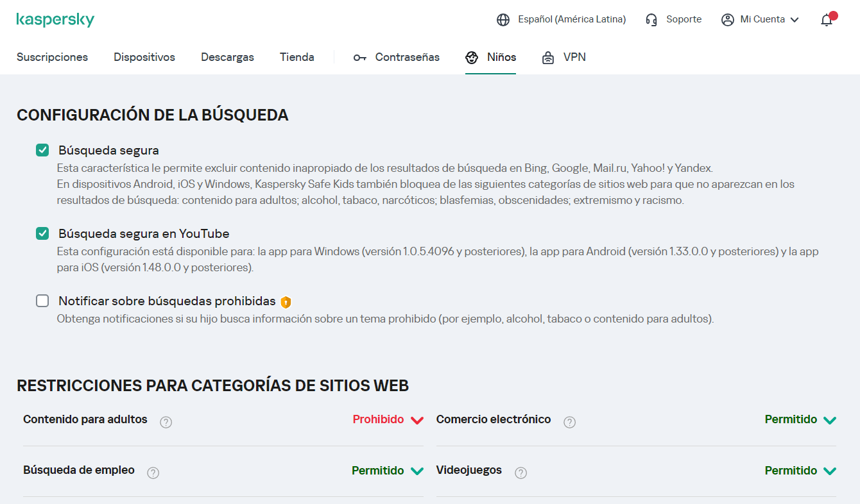Click help icon next to Comercio electrónico

569,422
